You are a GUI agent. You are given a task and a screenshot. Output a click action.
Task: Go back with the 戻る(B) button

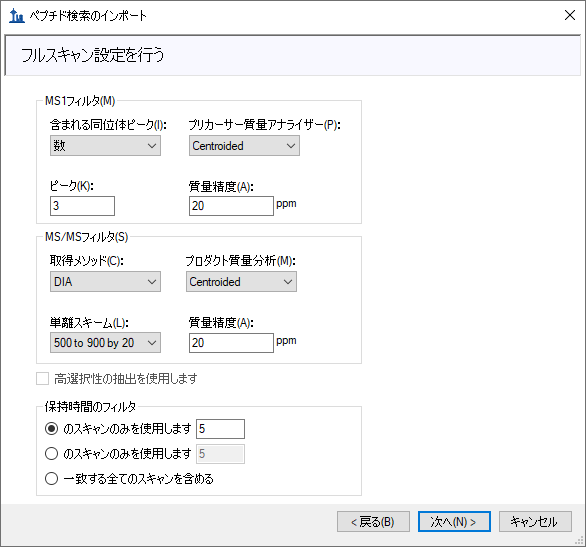pos(373,522)
